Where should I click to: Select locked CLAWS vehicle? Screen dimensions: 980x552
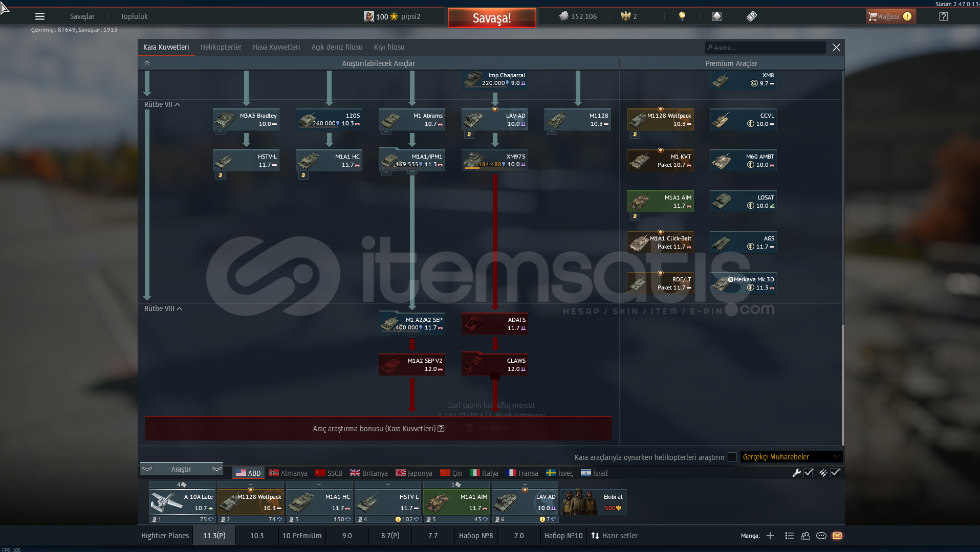495,365
